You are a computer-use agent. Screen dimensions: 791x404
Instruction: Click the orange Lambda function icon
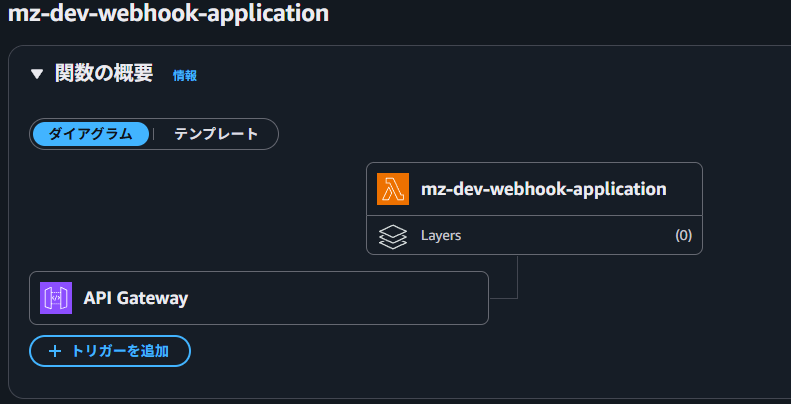(392, 189)
